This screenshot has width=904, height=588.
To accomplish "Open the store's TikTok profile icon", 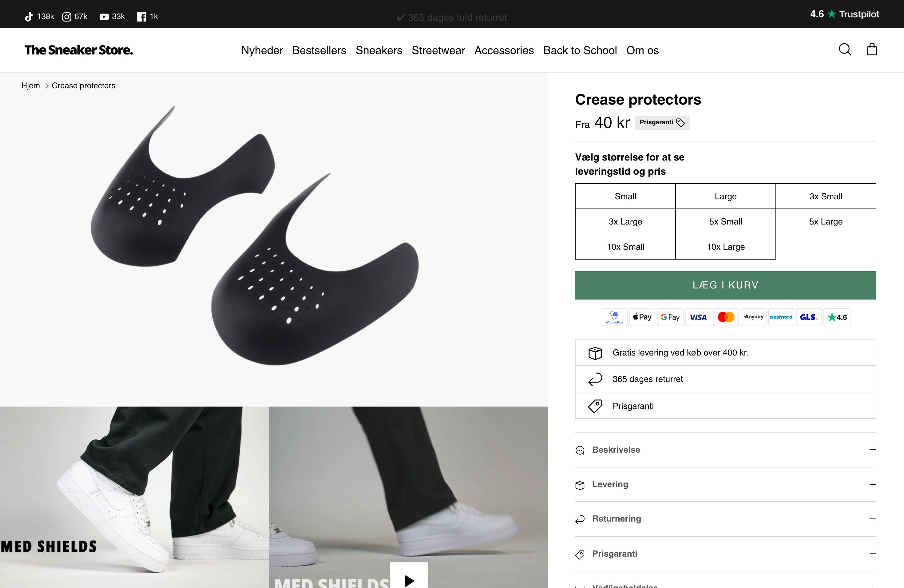I will pos(29,16).
